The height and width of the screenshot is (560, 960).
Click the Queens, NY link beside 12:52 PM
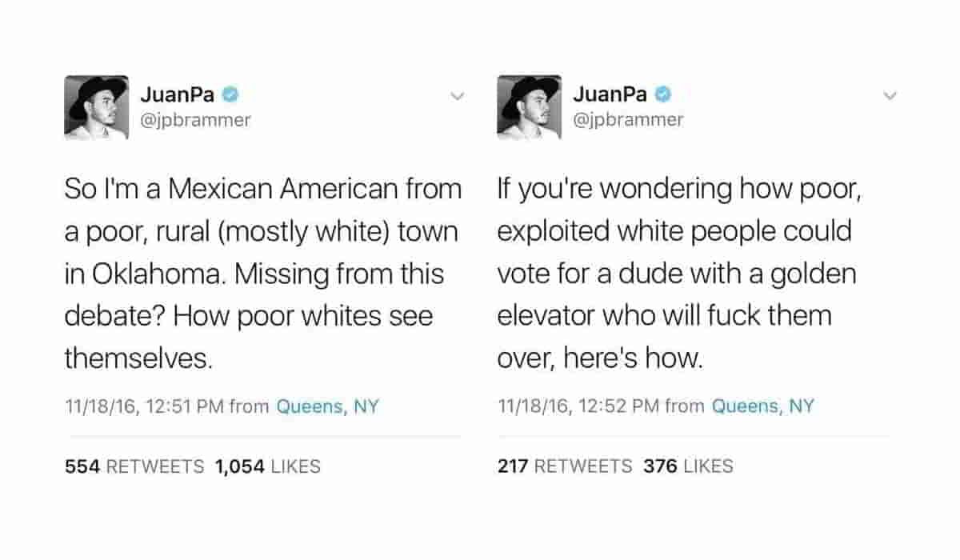point(762,406)
